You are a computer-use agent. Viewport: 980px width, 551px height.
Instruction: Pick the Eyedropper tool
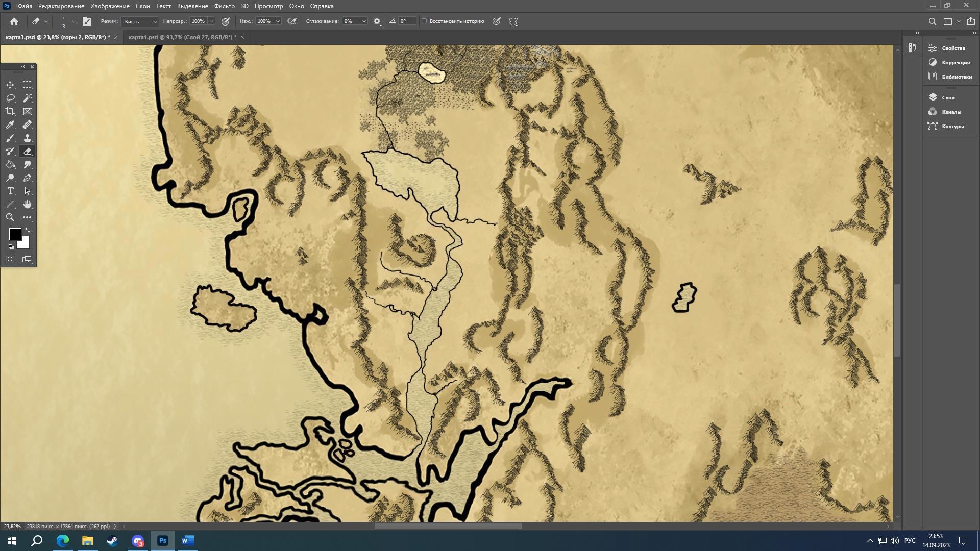click(10, 124)
